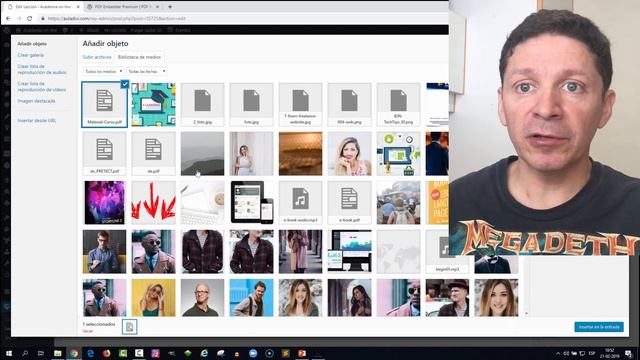The height and width of the screenshot is (360, 640).
Task: Click 'Insertar en la entrada' button
Action: tap(599, 327)
